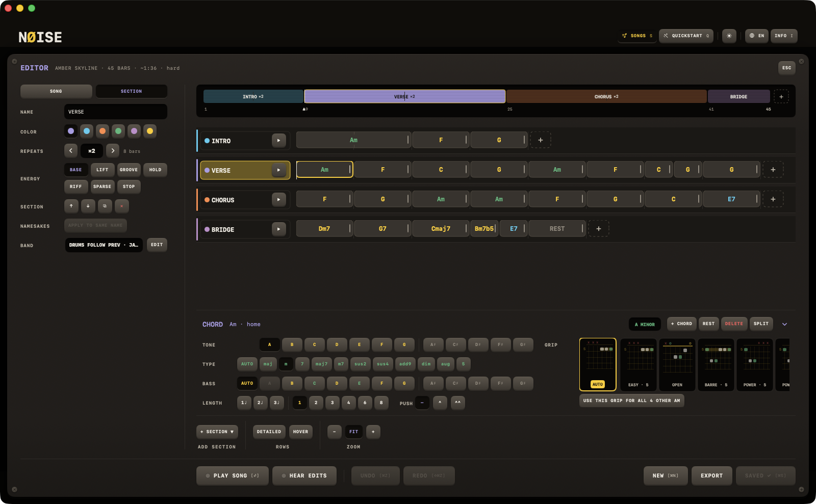This screenshot has width=816, height=504.
Task: Zoom out with minus button
Action: click(335, 432)
